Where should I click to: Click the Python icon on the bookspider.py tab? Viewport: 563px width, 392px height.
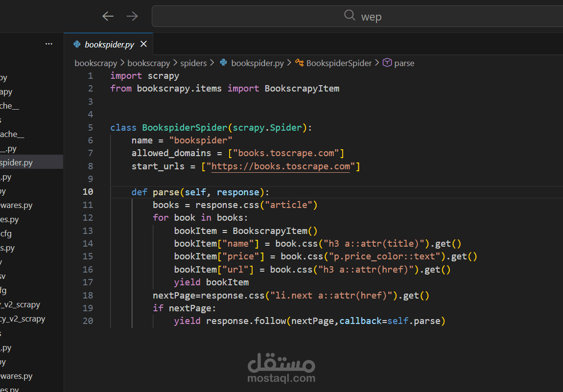click(x=77, y=44)
